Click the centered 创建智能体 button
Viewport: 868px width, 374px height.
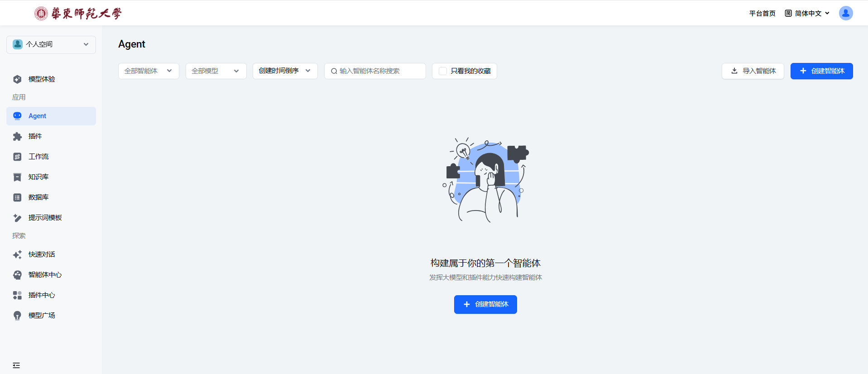[485, 304]
